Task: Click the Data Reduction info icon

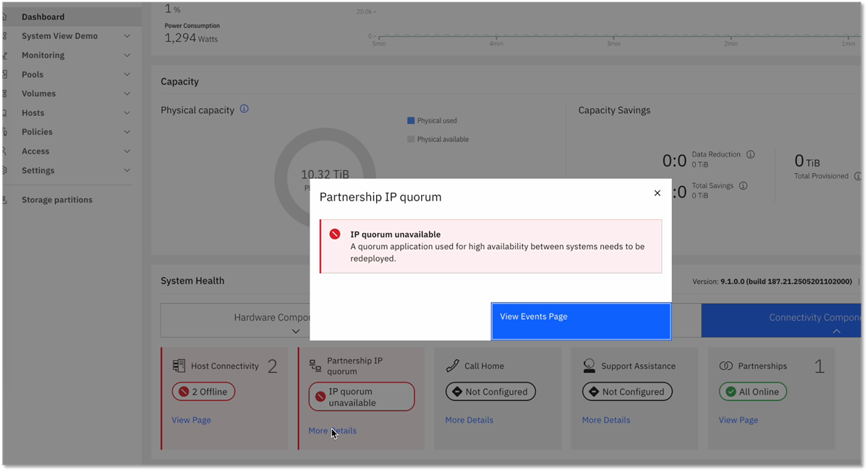Action: point(750,154)
